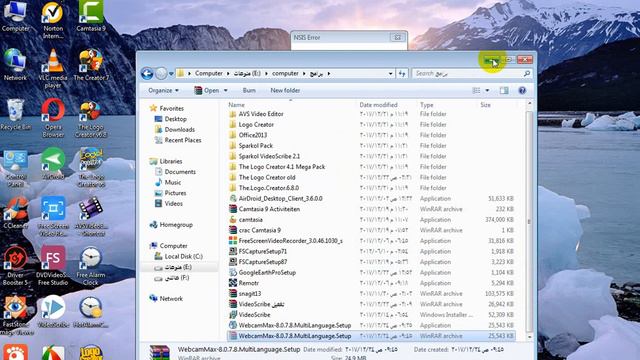Click the Burn toolbar button

tap(249, 91)
